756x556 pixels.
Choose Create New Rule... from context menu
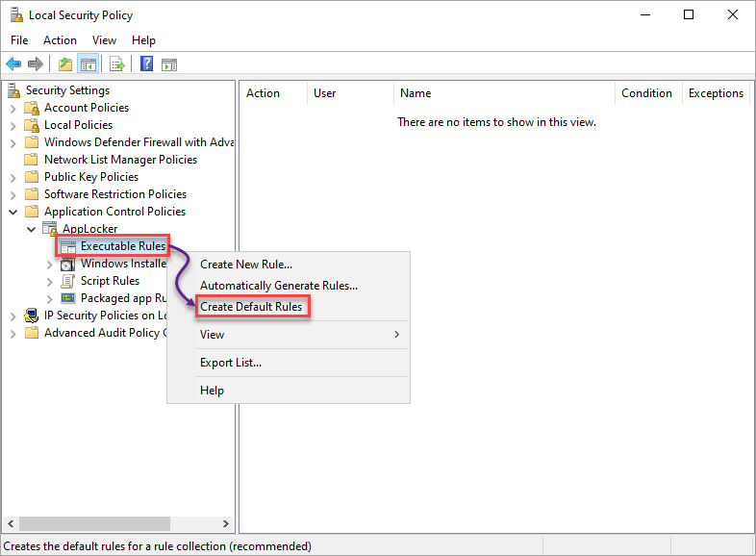pos(289,265)
